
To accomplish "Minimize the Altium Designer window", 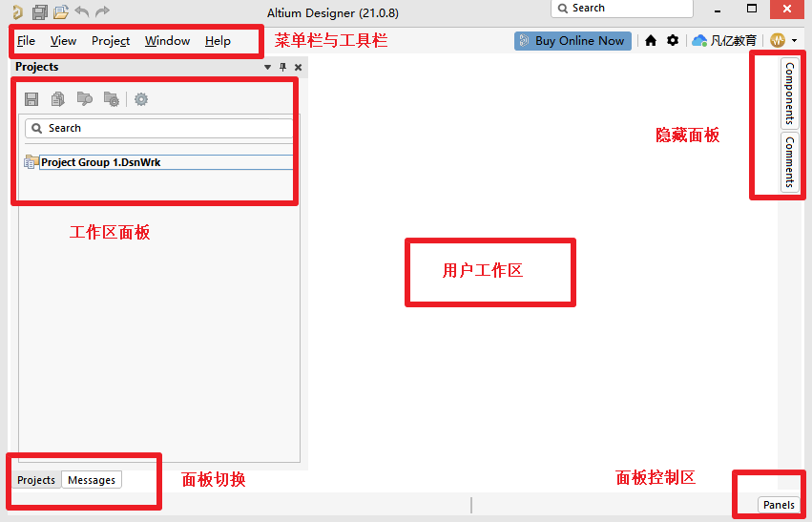I will pos(718,10).
